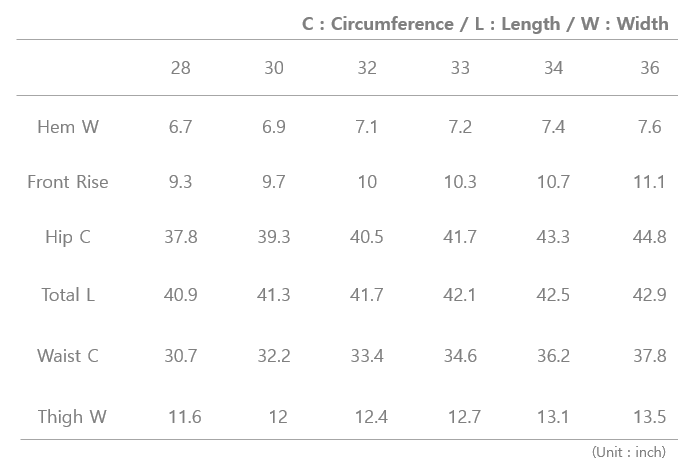678x467 pixels.
Task: Click the Hip C row label
Action: (68, 237)
